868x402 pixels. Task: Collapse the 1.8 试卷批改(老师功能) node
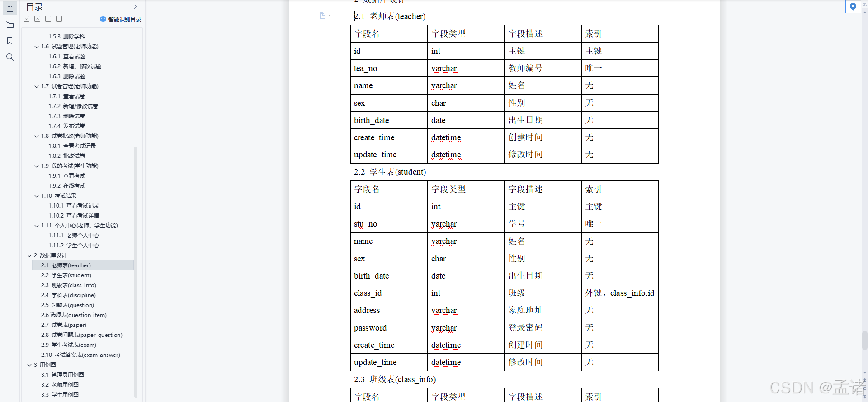pos(37,136)
